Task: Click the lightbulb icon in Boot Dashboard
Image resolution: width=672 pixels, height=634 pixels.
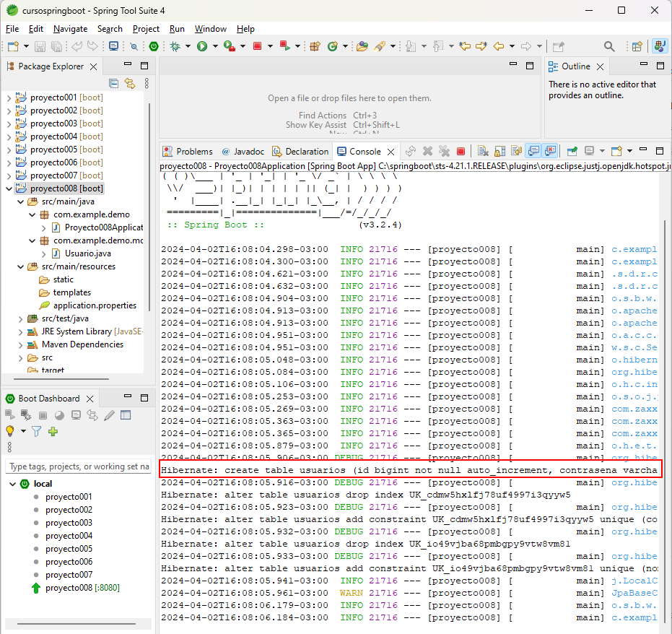Action: click(10, 431)
